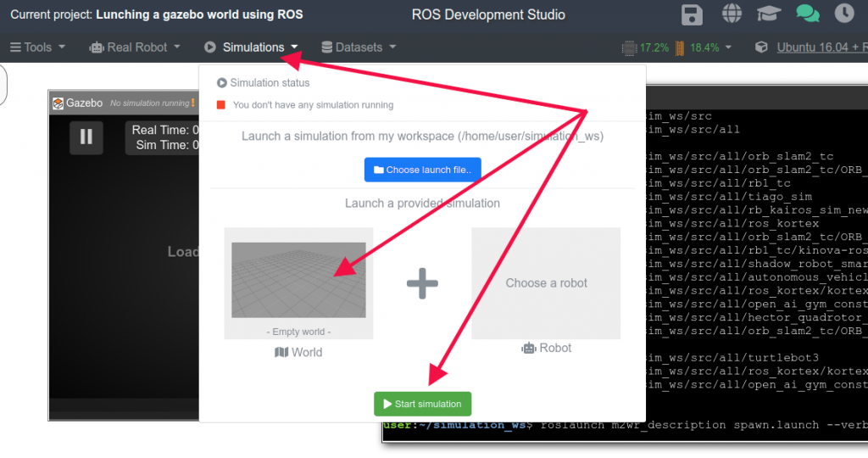Click the Choose launch file button
868x458 pixels.
pyautogui.click(x=422, y=170)
